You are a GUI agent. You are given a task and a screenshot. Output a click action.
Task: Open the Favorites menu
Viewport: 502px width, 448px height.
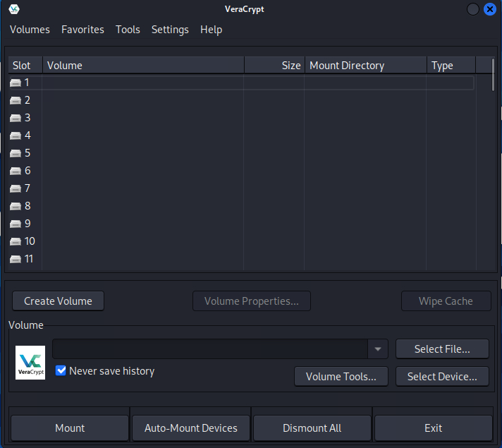(82, 30)
